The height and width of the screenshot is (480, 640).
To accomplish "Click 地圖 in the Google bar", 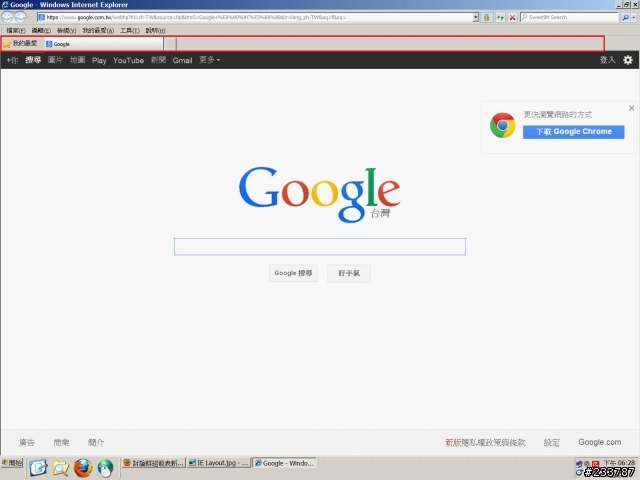I will coord(78,60).
